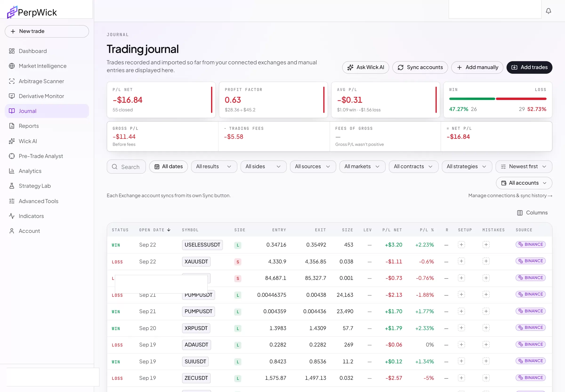
Task: Click the Arbitrage Scanner icon
Action: 12,81
